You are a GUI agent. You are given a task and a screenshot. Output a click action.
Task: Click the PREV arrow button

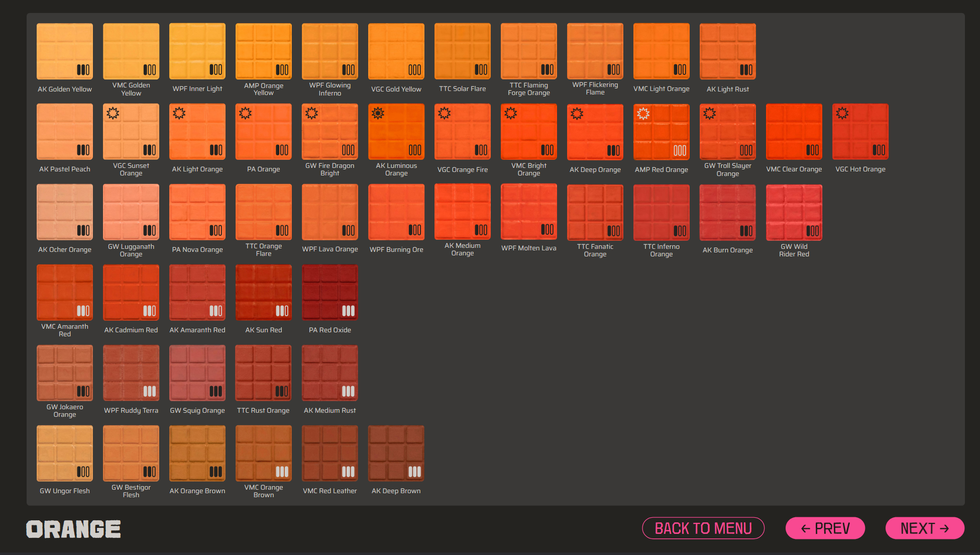tap(825, 528)
